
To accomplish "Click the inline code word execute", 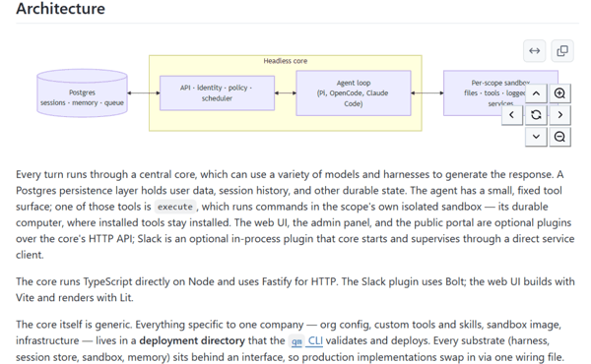I will point(175,207).
